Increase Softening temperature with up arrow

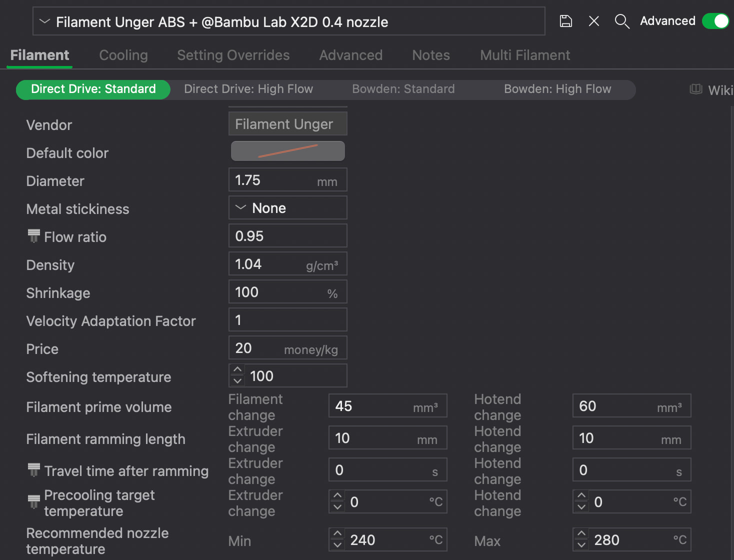click(x=237, y=370)
